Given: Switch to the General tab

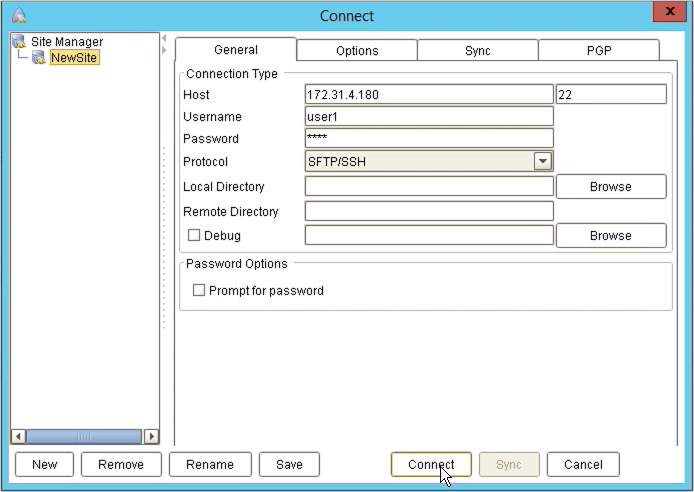Looking at the screenshot, I should (x=235, y=50).
